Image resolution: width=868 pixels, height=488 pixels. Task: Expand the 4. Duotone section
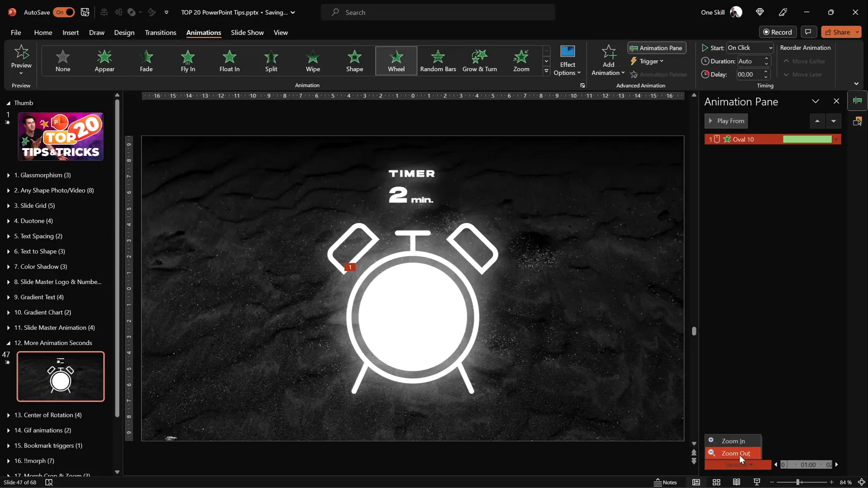[8, 221]
